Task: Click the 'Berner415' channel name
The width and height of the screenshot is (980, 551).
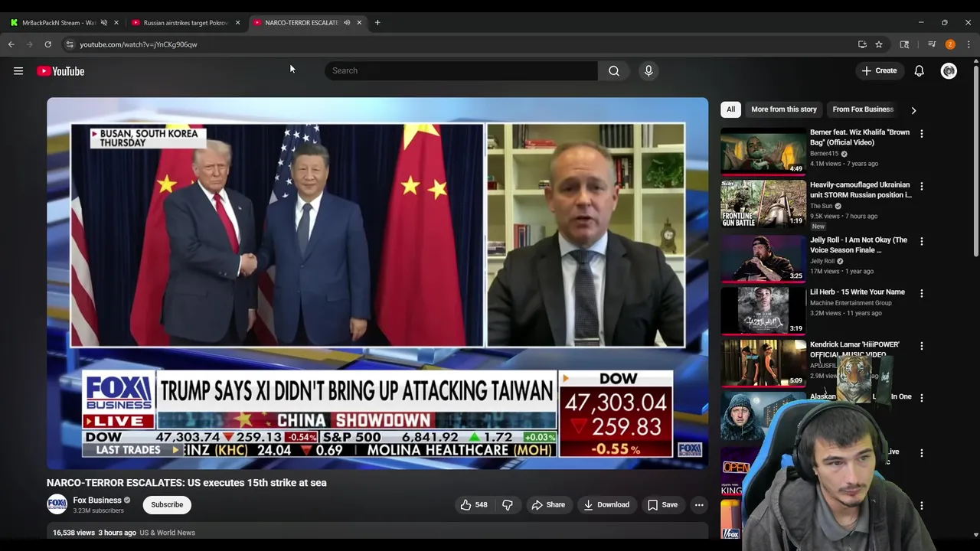Action: click(x=825, y=154)
